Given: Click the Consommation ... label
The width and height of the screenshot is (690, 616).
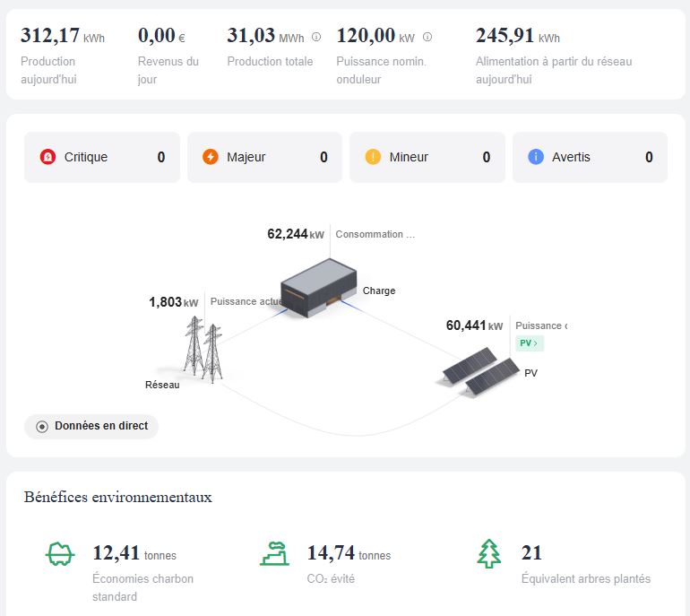Looking at the screenshot, I should [375, 234].
